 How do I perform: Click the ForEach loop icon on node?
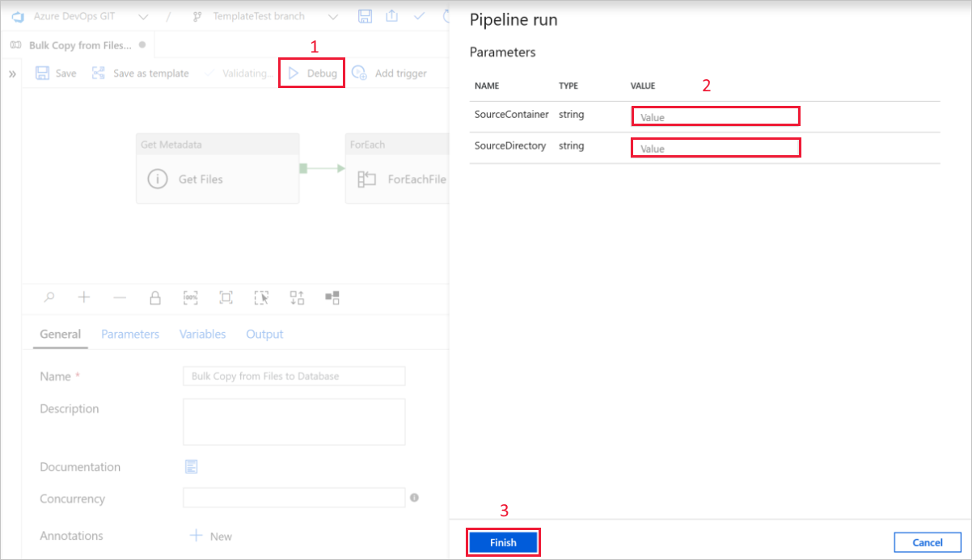click(x=367, y=179)
